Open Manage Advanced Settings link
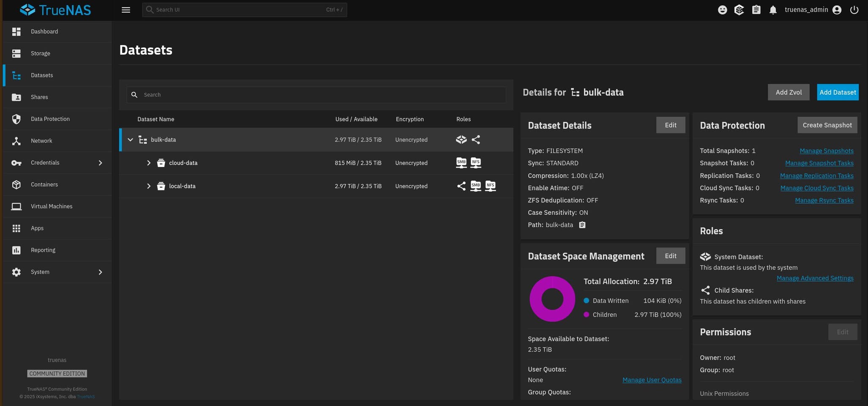 pyautogui.click(x=815, y=278)
